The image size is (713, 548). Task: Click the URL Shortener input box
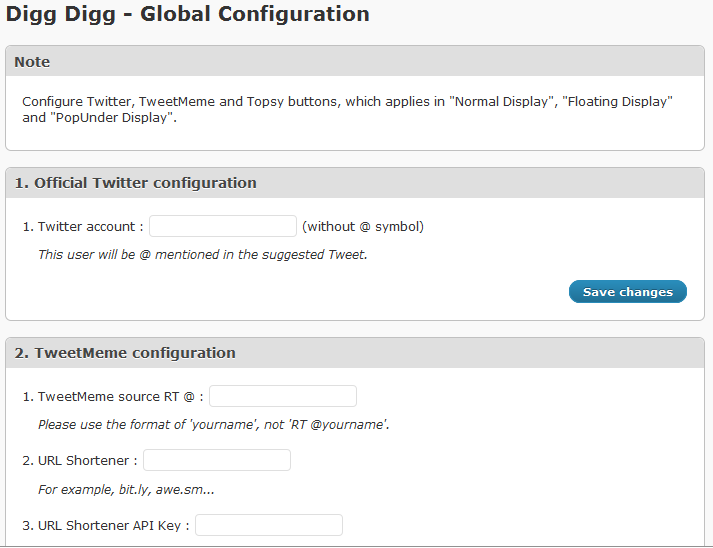pos(217,460)
